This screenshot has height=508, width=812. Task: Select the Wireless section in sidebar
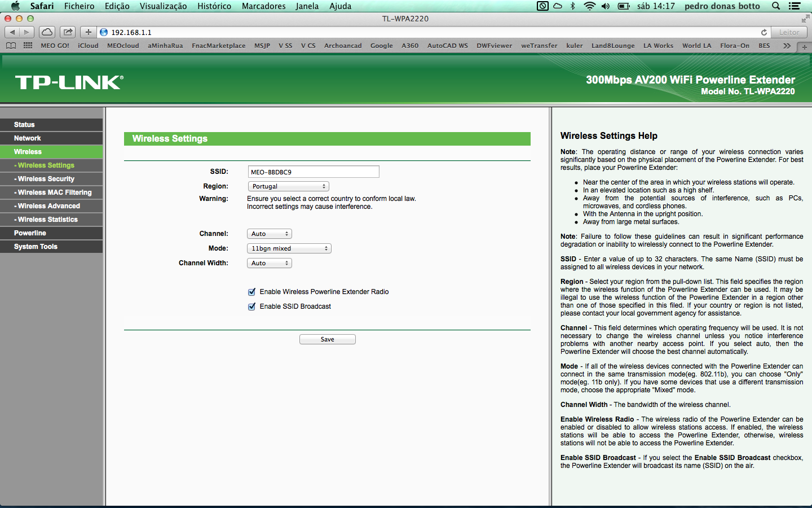[x=51, y=152]
